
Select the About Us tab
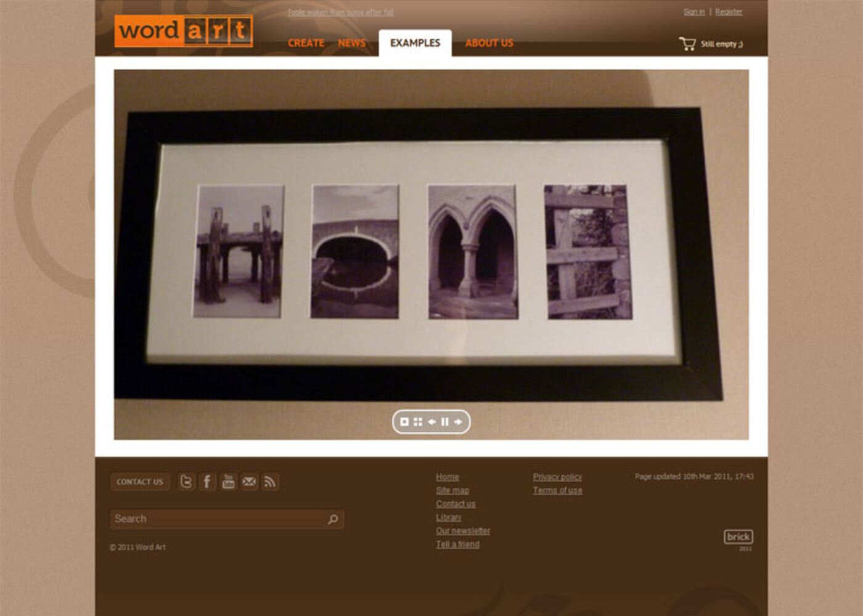(x=489, y=43)
